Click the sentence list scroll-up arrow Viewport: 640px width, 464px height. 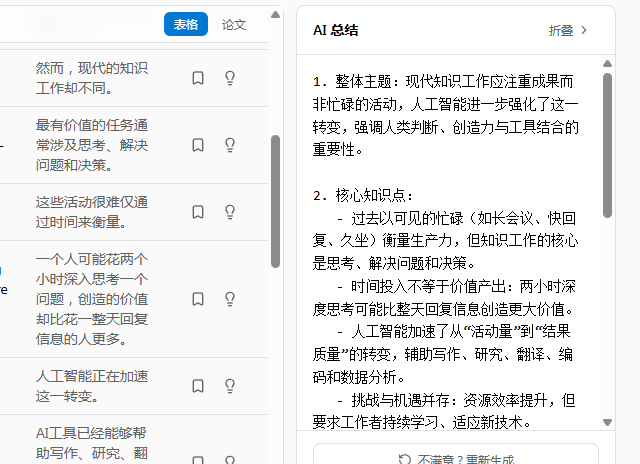(276, 15)
